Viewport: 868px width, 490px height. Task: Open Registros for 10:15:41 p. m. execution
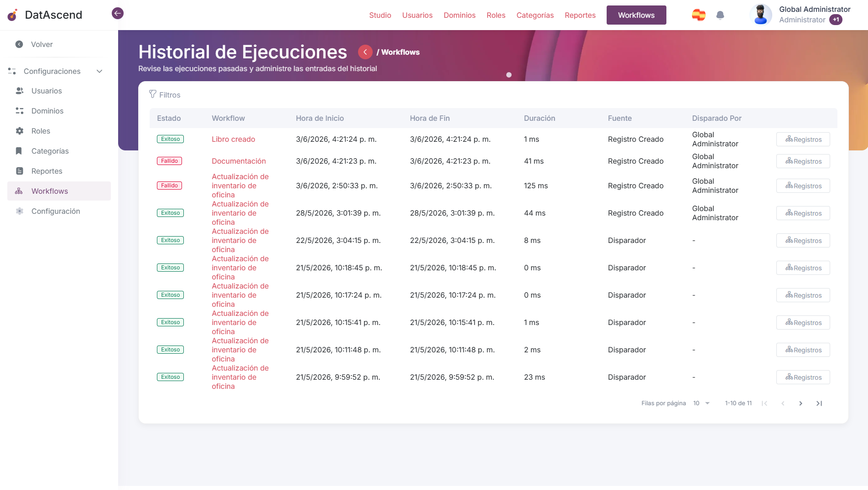tap(803, 322)
